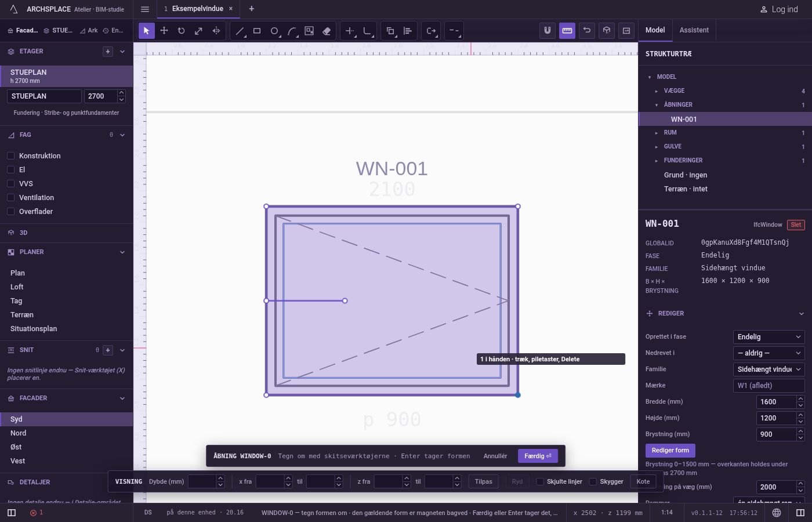Image resolution: width=812 pixels, height=522 pixels.
Task: Select the Eraser tool
Action: pos(327,31)
